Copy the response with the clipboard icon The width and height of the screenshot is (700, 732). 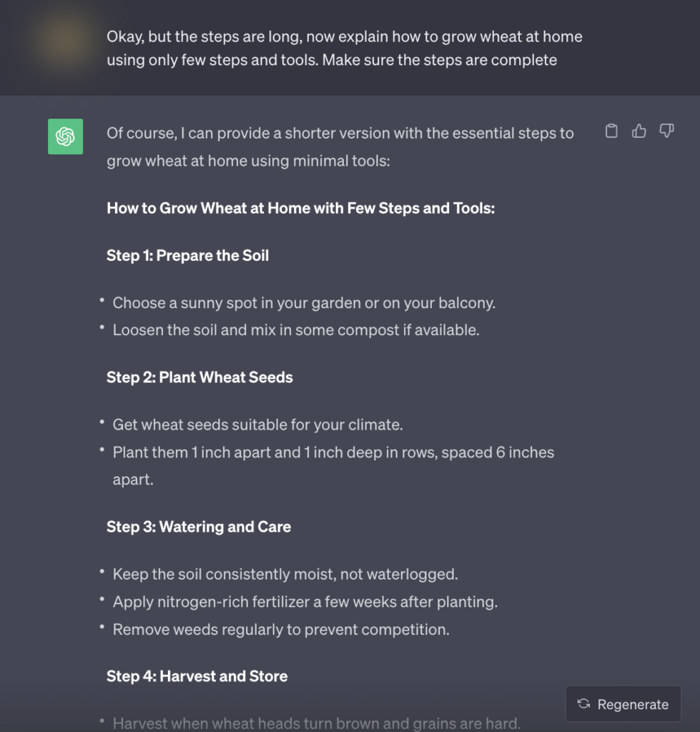coord(611,131)
